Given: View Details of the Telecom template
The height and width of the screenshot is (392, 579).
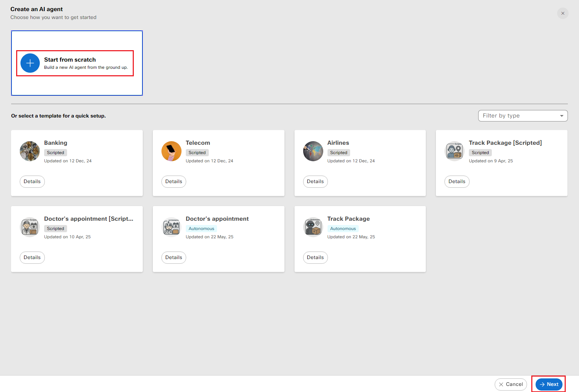Looking at the screenshot, I should point(174,182).
